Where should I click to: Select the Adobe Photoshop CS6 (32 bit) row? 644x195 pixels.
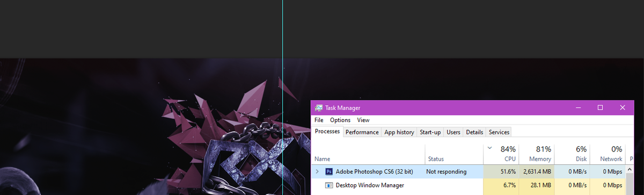tap(469, 171)
